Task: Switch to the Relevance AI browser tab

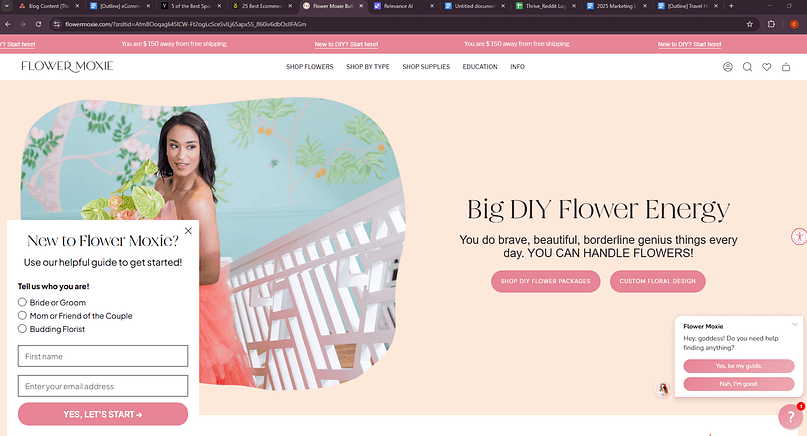Action: tap(400, 6)
